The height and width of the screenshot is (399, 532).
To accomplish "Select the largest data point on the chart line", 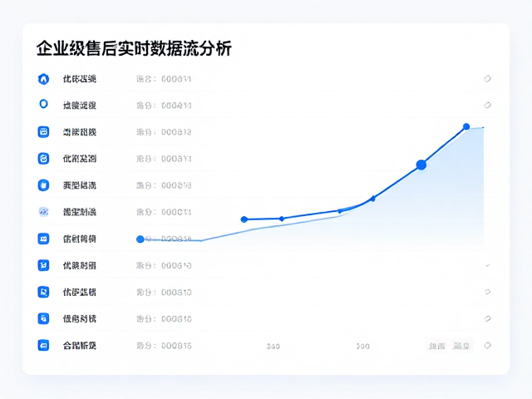I will pos(421,165).
